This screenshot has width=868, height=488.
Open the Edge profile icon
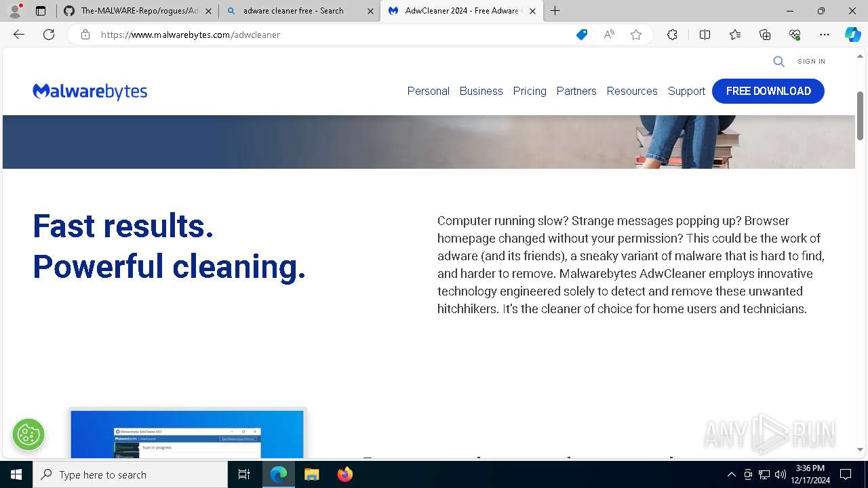[15, 11]
